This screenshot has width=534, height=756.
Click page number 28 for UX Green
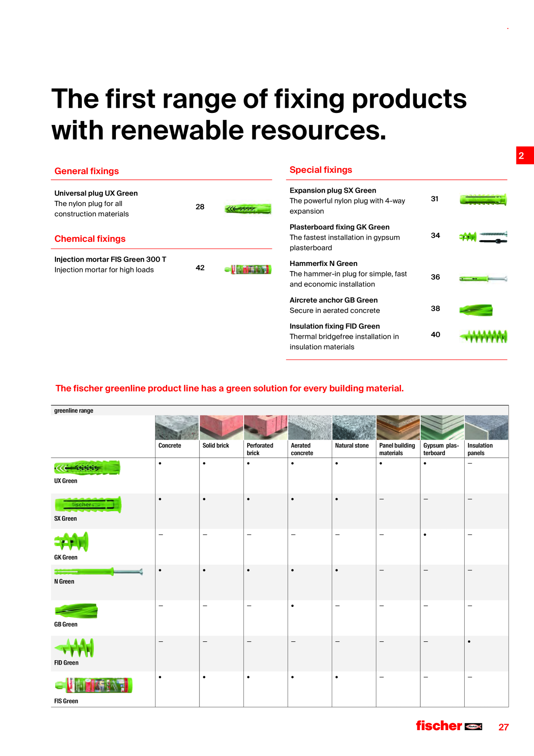(x=200, y=207)
